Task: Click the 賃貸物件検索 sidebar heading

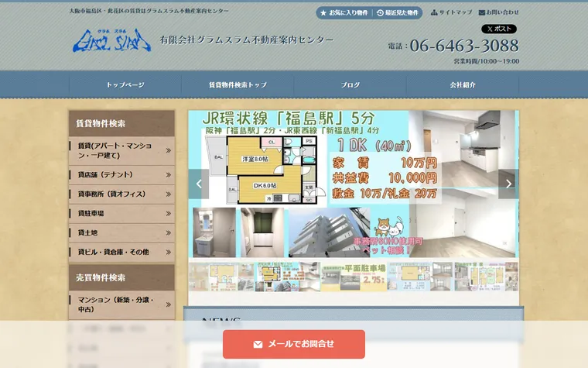Action: click(x=122, y=123)
